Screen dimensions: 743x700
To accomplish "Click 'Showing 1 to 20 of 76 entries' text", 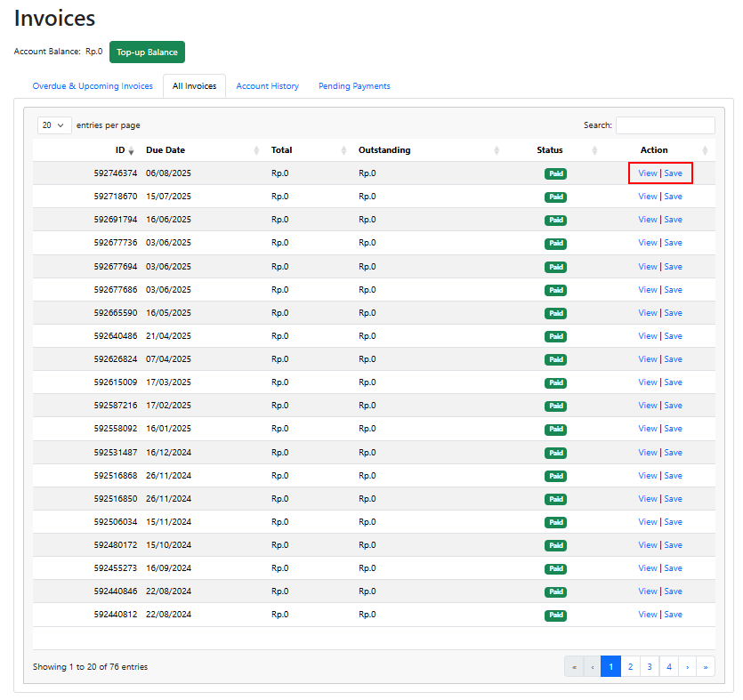I will pyautogui.click(x=90, y=667).
